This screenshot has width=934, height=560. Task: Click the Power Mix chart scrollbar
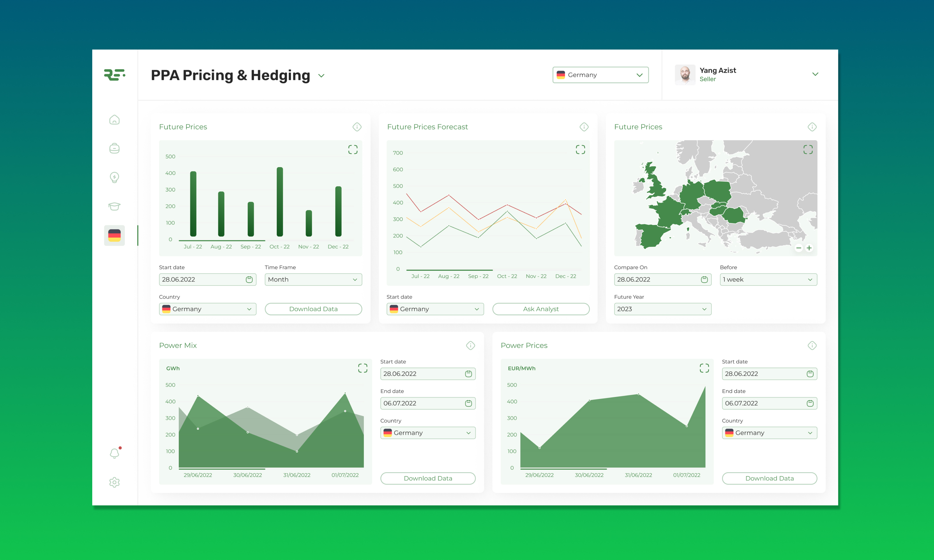pos(222,469)
